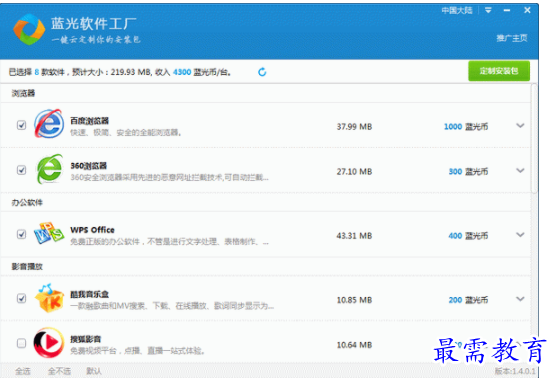This screenshot has height=382, width=555.
Task: Click the 搜狐影音 name text
Action: click(85, 339)
